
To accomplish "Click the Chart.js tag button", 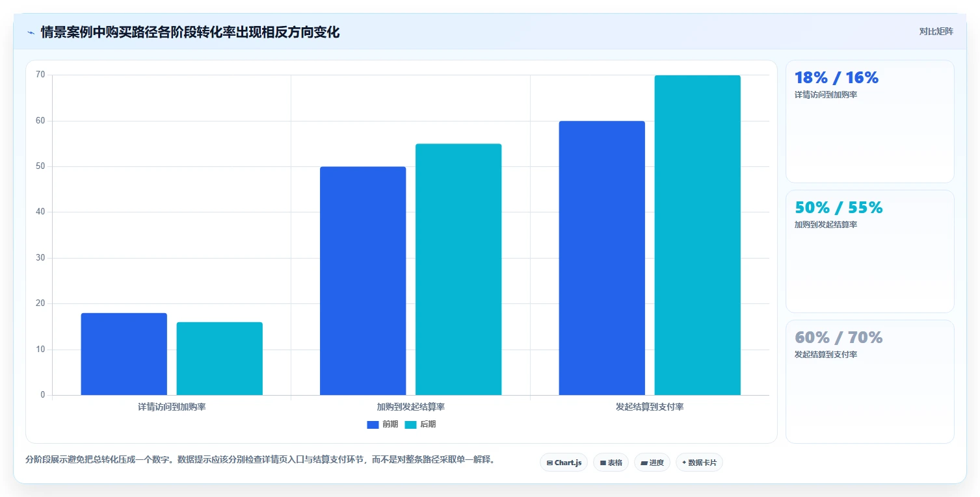I will (x=564, y=463).
